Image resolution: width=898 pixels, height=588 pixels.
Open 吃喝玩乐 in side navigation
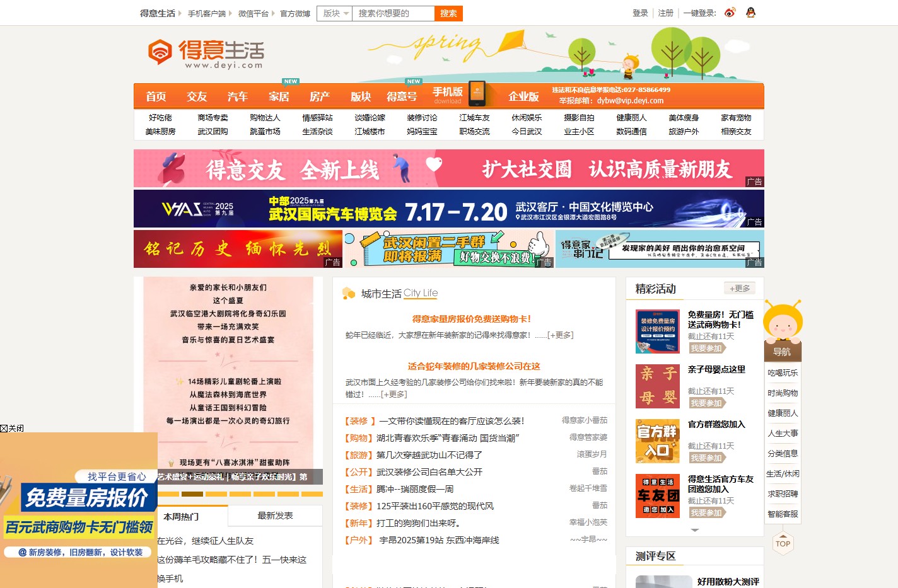[783, 373]
